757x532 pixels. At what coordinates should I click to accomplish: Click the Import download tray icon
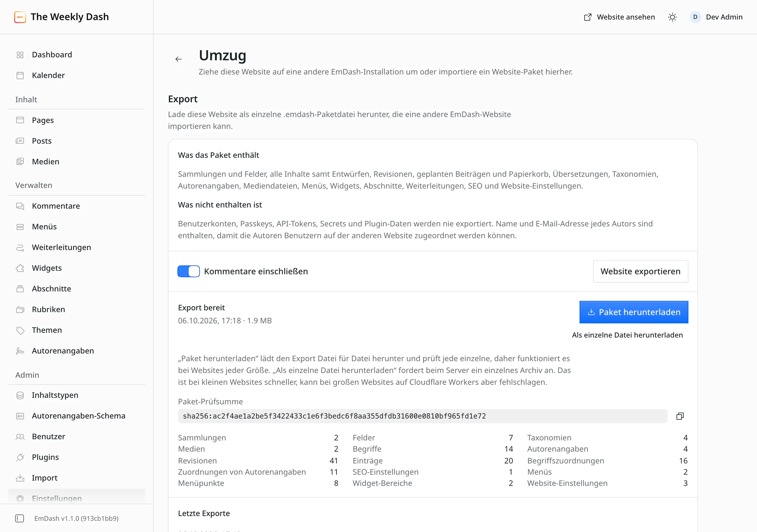pyautogui.click(x=20, y=478)
